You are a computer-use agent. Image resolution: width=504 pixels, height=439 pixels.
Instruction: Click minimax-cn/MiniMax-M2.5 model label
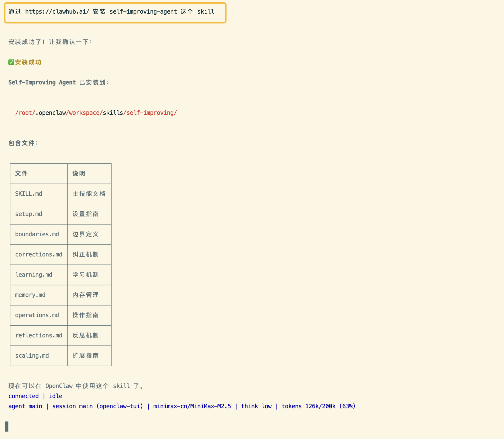192,406
